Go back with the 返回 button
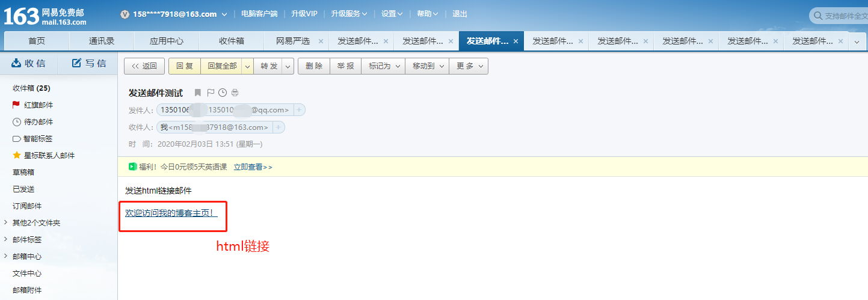 [x=144, y=66]
